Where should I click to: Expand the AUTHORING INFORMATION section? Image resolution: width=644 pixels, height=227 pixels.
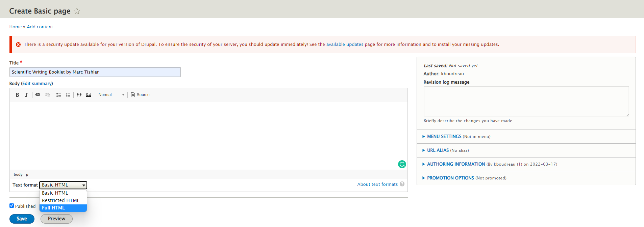(x=456, y=164)
